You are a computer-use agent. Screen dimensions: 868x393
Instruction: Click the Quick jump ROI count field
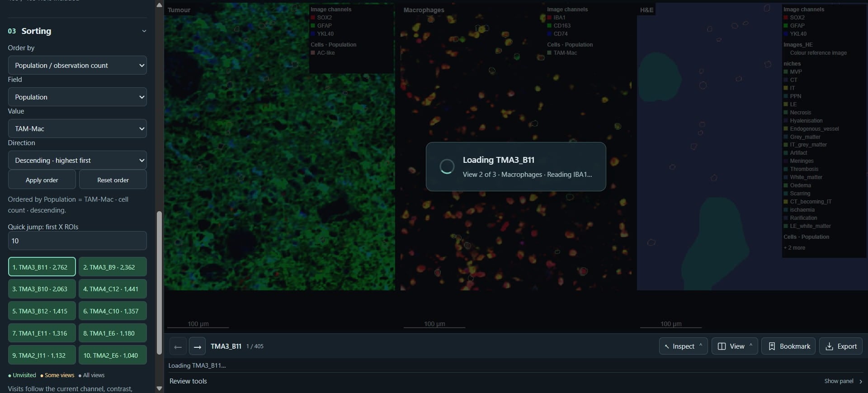click(77, 241)
